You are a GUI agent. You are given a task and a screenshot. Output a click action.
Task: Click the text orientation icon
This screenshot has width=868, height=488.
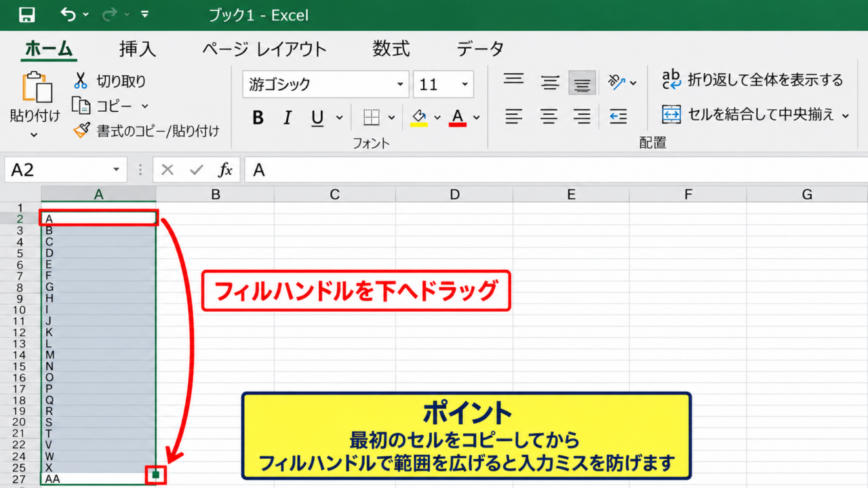[x=616, y=82]
